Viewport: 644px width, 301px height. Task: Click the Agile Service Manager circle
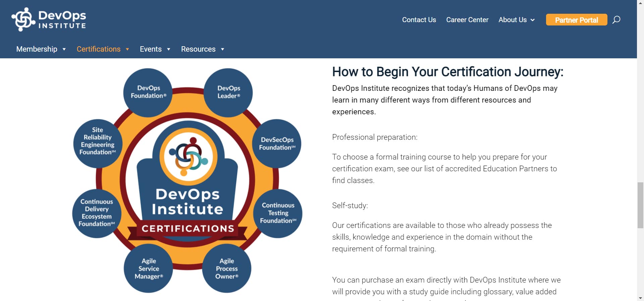tap(149, 268)
